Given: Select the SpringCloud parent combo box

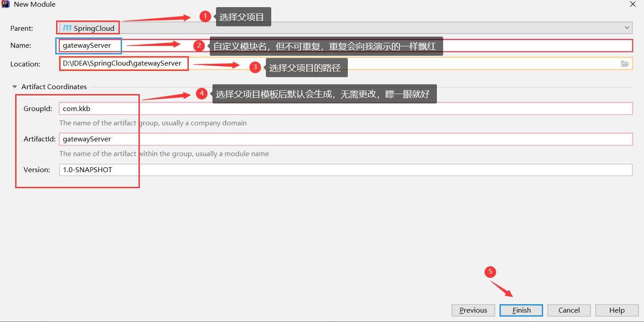Looking at the screenshot, I should click(346, 28).
